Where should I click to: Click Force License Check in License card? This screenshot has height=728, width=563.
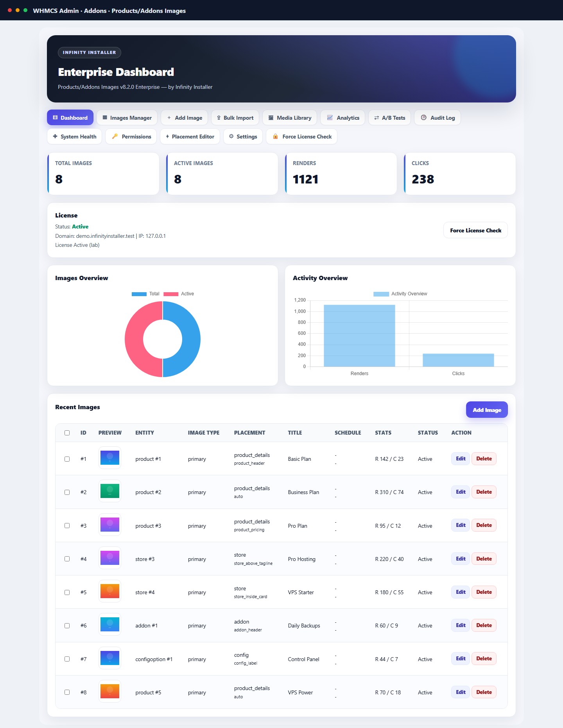475,230
